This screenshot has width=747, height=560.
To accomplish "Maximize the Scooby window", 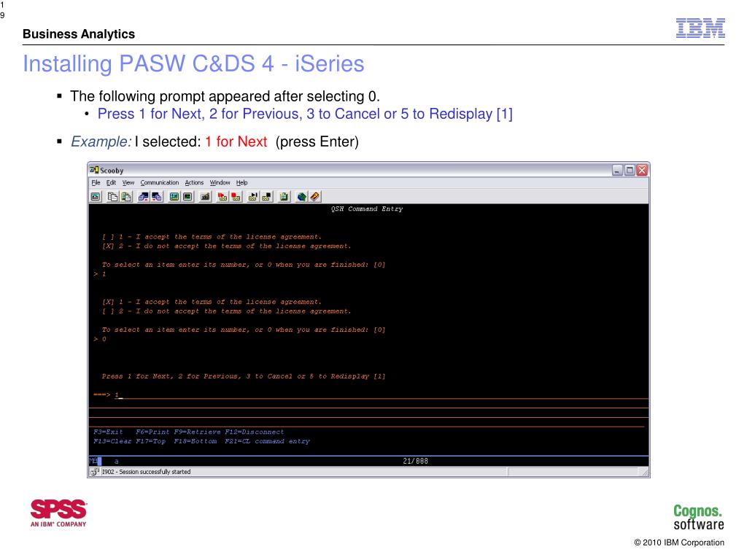I will (x=630, y=170).
